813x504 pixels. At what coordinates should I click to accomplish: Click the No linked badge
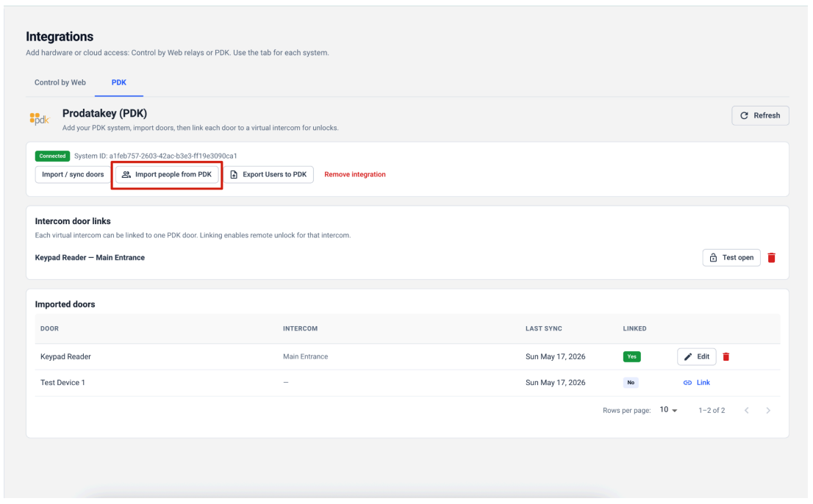[x=631, y=382]
